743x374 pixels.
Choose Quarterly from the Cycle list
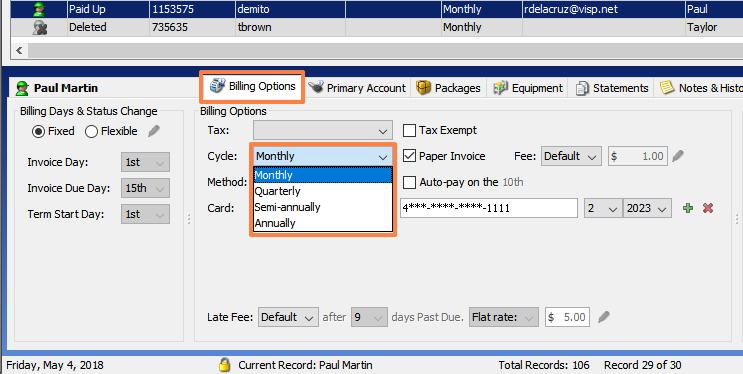point(323,191)
